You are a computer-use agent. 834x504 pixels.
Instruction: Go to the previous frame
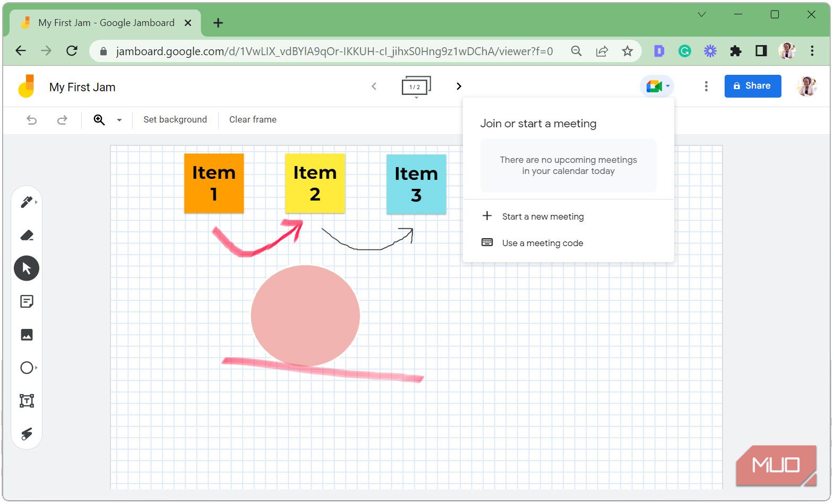[x=374, y=86]
